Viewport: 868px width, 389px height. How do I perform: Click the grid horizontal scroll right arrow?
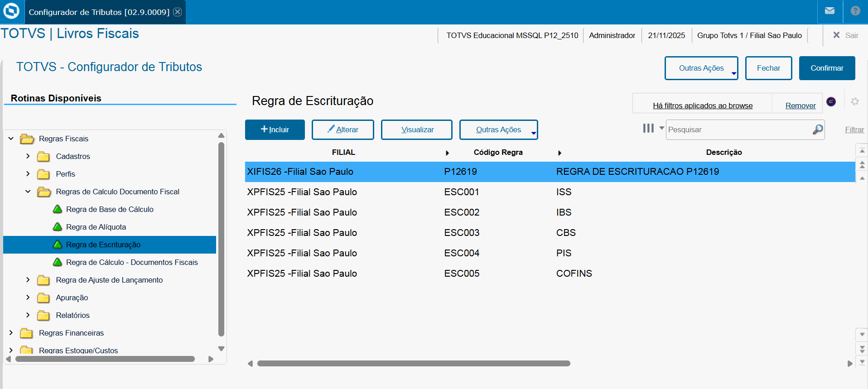coord(850,364)
